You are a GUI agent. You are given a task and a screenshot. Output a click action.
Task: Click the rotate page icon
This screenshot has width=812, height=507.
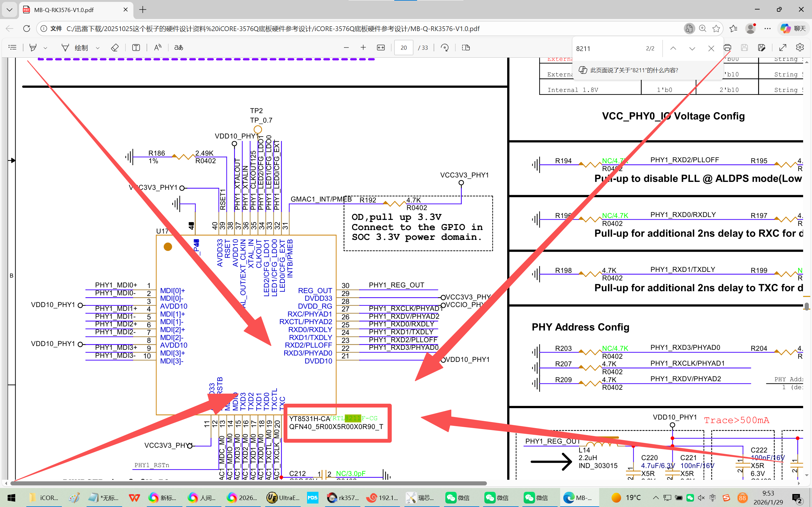tap(445, 48)
